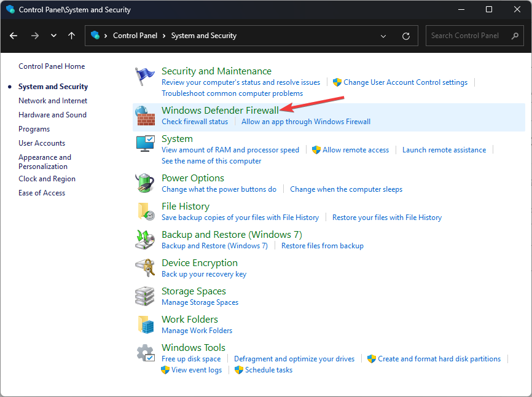This screenshot has height=397, width=532.
Task: Click the Work Folders icon
Action: pyautogui.click(x=144, y=324)
